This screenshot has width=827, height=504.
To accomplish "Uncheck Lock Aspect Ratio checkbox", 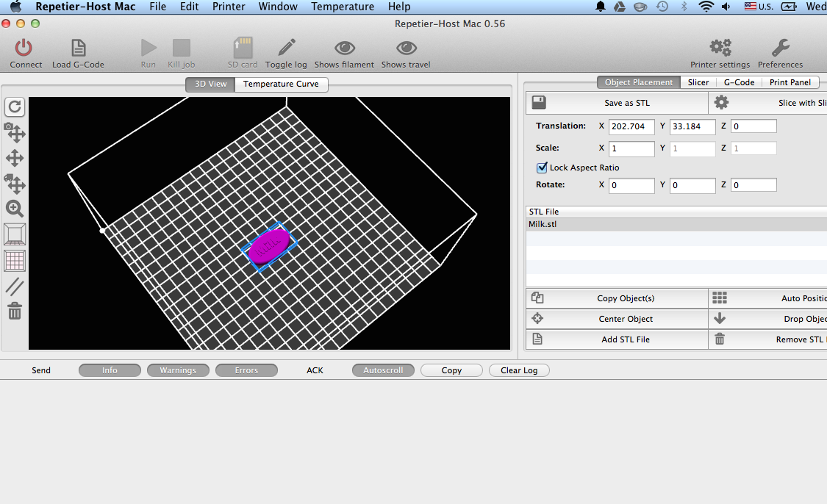I will coord(542,168).
